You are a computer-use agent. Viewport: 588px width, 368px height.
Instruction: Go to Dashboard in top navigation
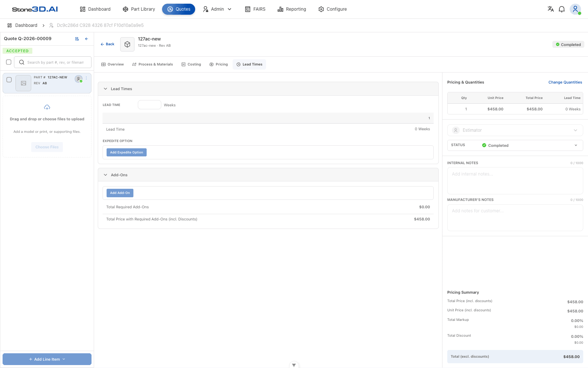click(x=95, y=9)
